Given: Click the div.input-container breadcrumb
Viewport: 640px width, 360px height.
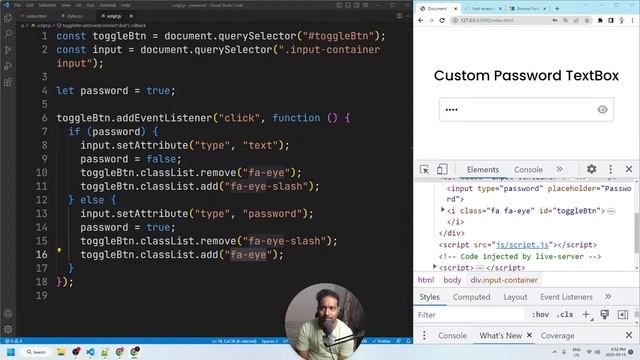Looking at the screenshot, I should [x=504, y=280].
